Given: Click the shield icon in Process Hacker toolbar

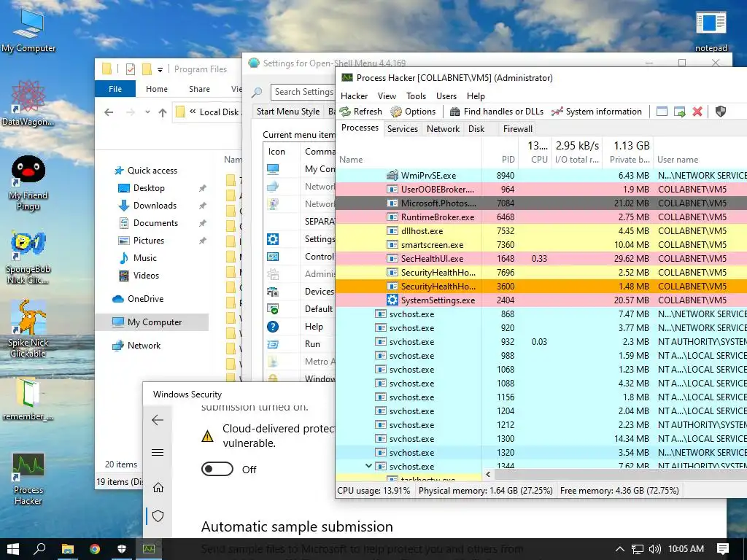Looking at the screenshot, I should click(x=720, y=112).
